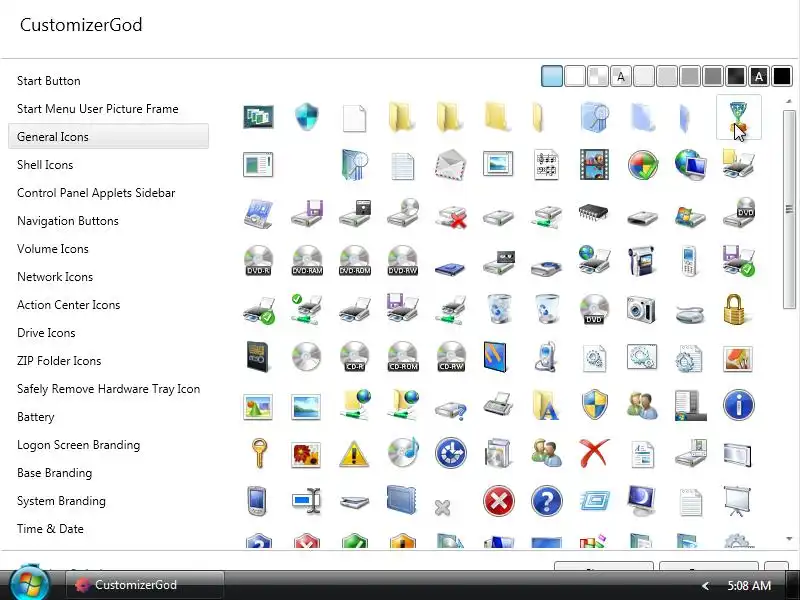800x600 pixels.
Task: Select the DVD-RAM disc icon
Action: click(x=307, y=261)
